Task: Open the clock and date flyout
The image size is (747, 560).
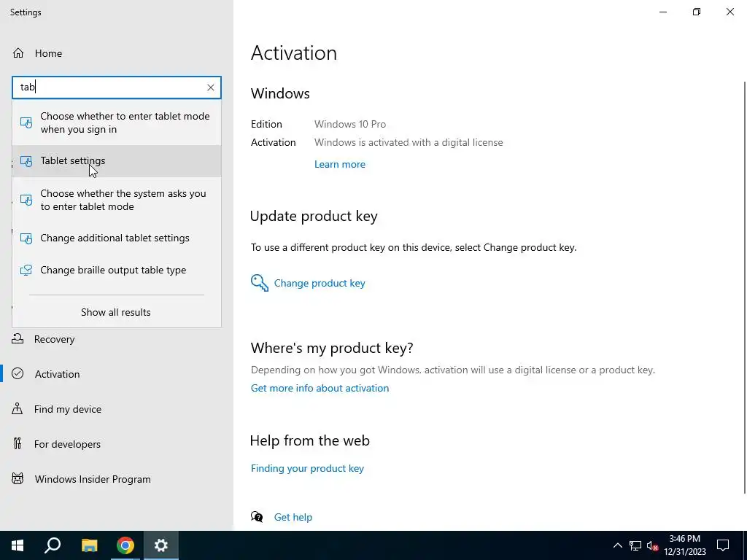Action: point(684,545)
